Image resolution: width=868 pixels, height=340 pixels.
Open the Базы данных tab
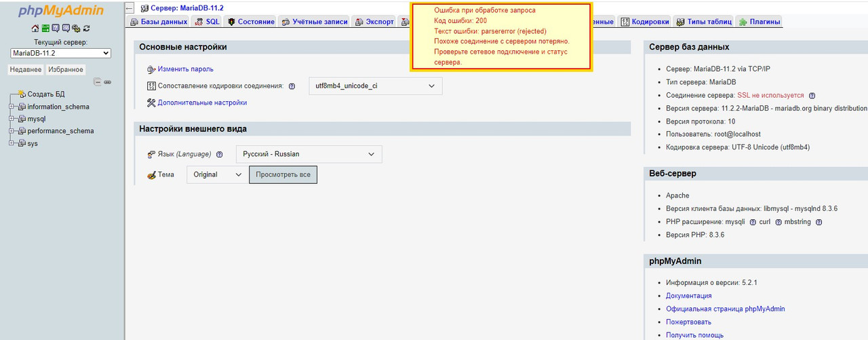pos(159,22)
